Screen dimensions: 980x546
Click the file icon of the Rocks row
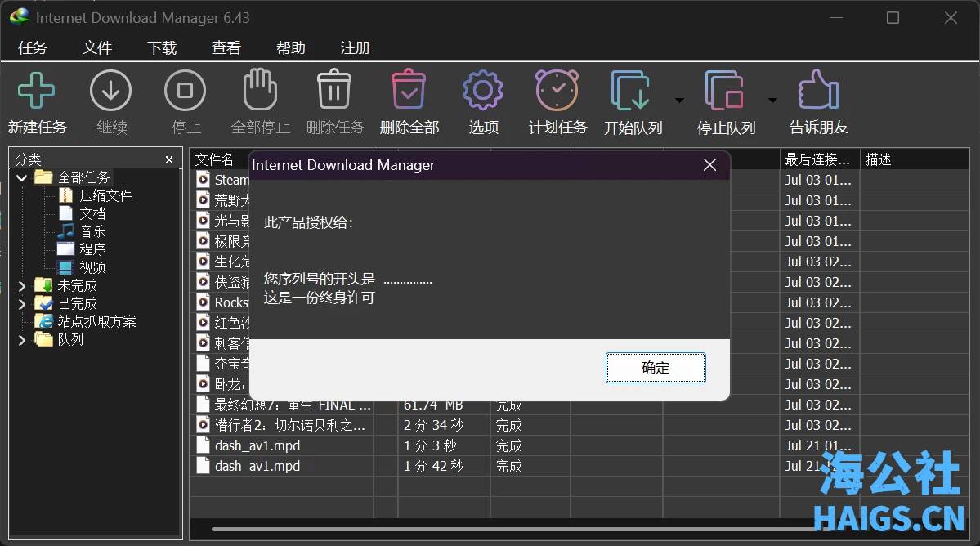(x=203, y=302)
